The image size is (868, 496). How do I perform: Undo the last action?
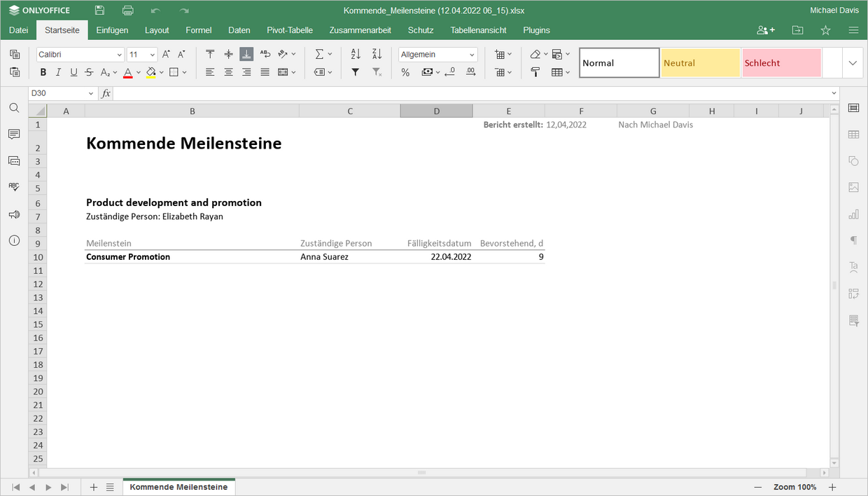pos(155,11)
